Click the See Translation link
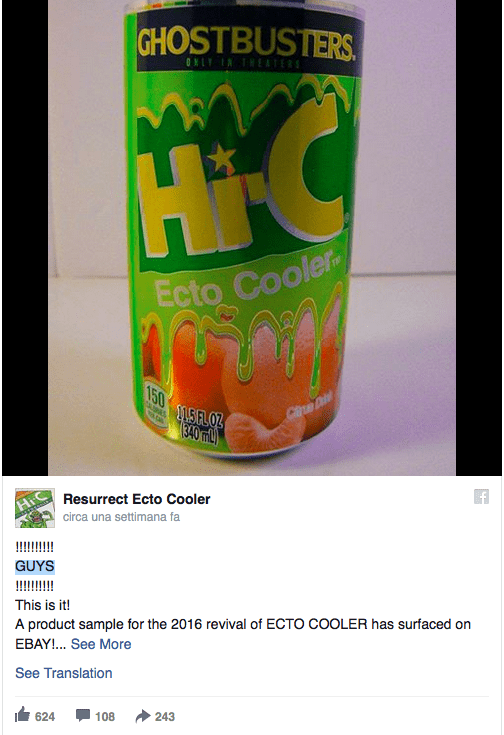This screenshot has width=504, height=735. point(64,673)
